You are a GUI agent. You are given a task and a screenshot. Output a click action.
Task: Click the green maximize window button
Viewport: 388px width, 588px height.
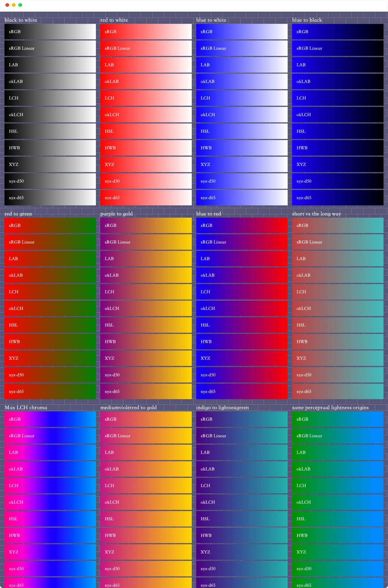coord(20,5)
